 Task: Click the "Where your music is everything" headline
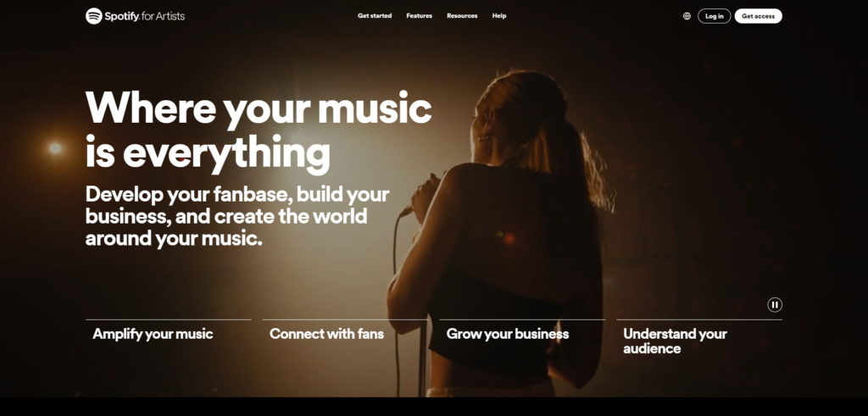(x=259, y=130)
